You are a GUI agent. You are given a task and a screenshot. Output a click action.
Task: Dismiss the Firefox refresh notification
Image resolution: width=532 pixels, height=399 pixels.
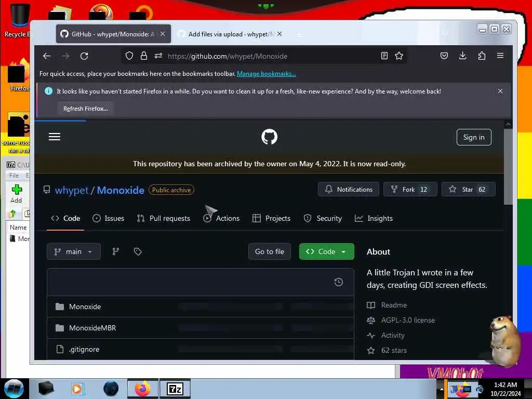coord(500,91)
